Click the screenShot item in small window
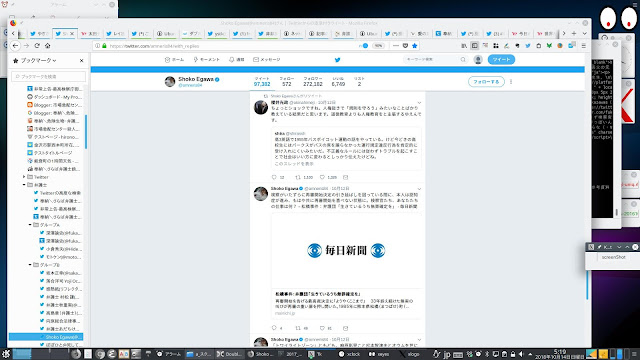 pos(613,257)
